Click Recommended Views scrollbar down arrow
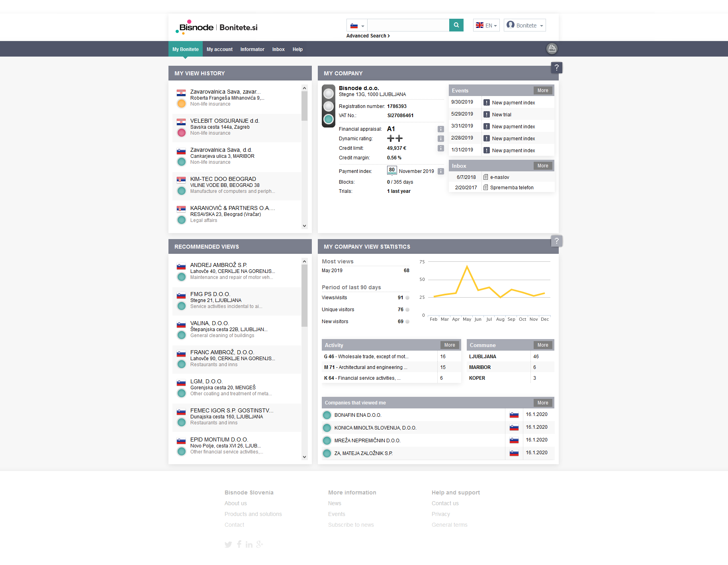 (x=304, y=457)
